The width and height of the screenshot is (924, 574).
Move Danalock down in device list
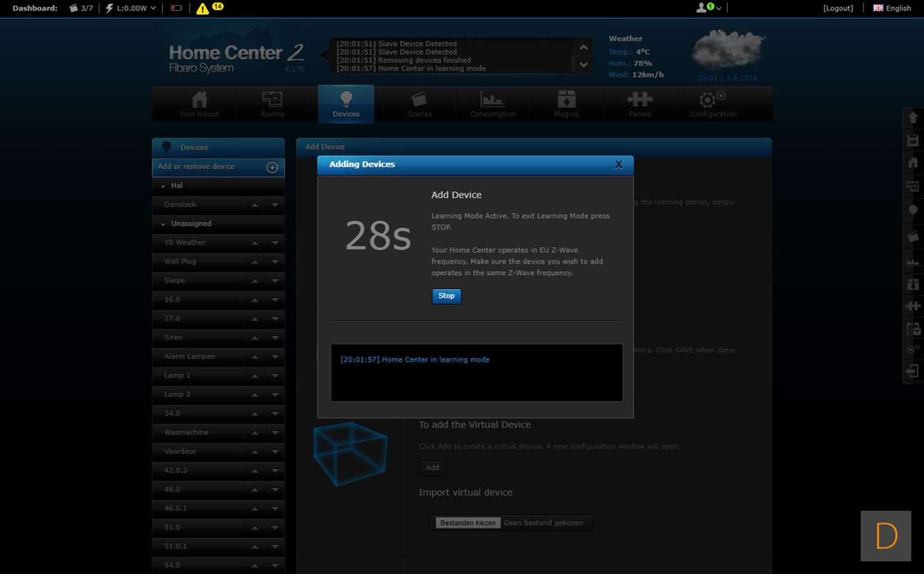pyautogui.click(x=275, y=205)
